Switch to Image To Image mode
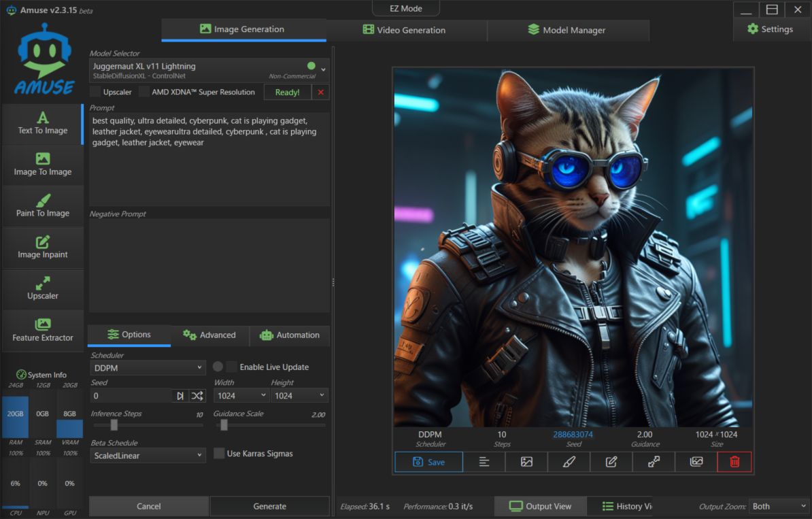This screenshot has height=519, width=812. point(42,165)
